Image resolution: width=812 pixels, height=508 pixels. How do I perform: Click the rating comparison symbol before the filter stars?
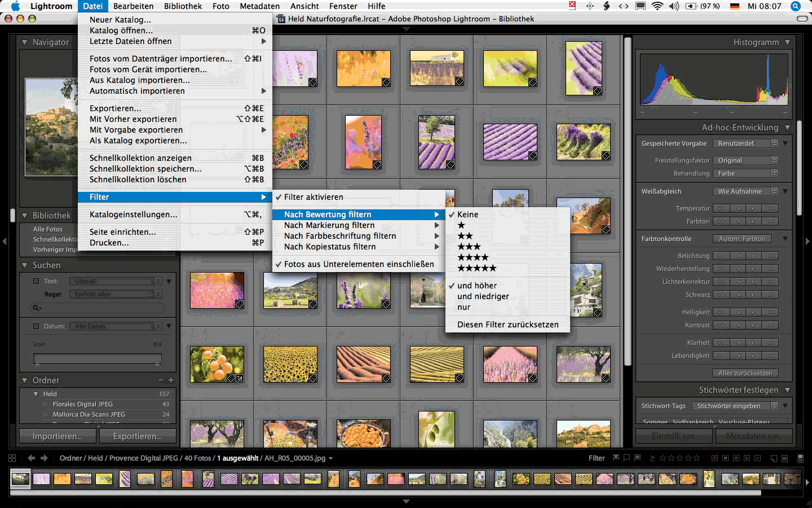click(652, 458)
